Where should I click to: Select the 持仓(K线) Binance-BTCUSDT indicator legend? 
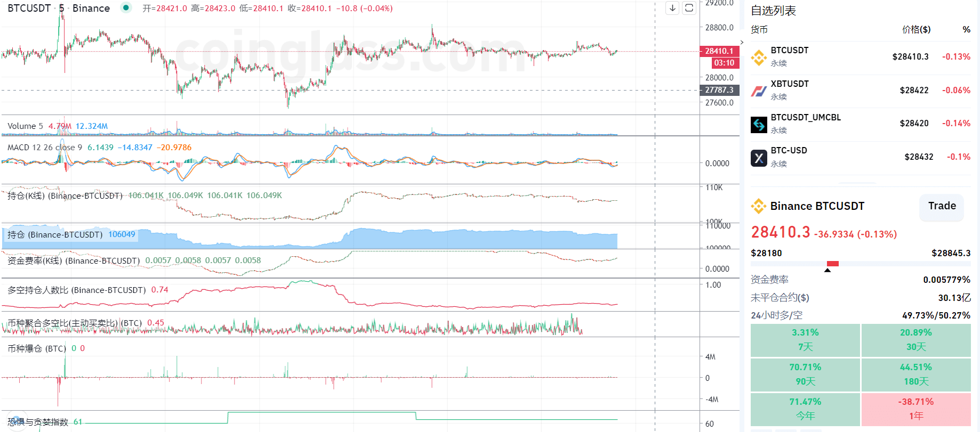point(65,195)
